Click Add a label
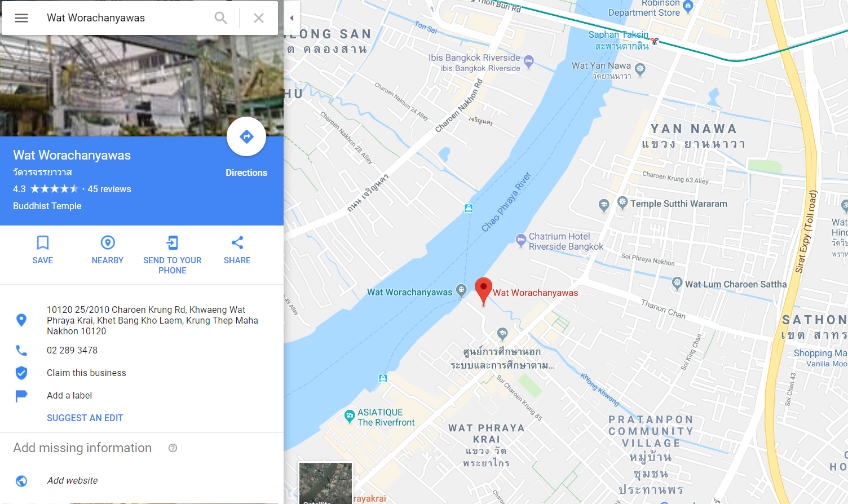The image size is (848, 504). tap(69, 396)
